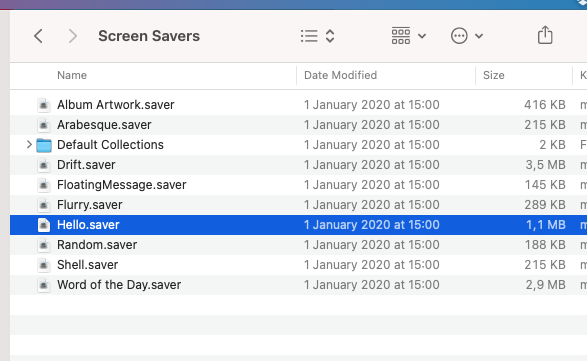Sort by Date Modified column header
587x361 pixels.
(x=340, y=75)
